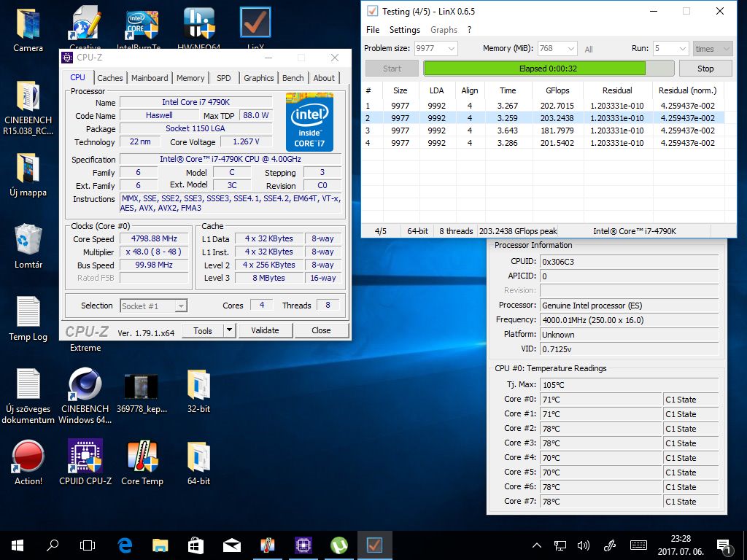
Task: Click Validate in CPU-Z
Action: 265,330
